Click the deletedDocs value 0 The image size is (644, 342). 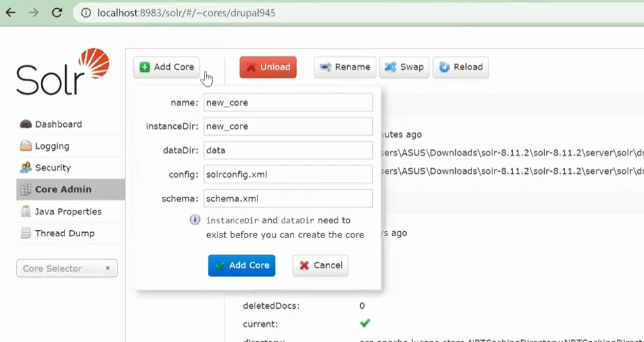click(362, 306)
